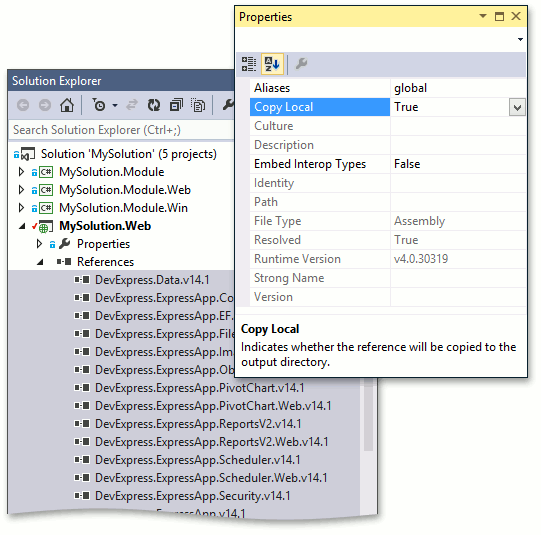541x535 pixels.
Task: Expand the MySolution.Module project
Action: coord(21,172)
